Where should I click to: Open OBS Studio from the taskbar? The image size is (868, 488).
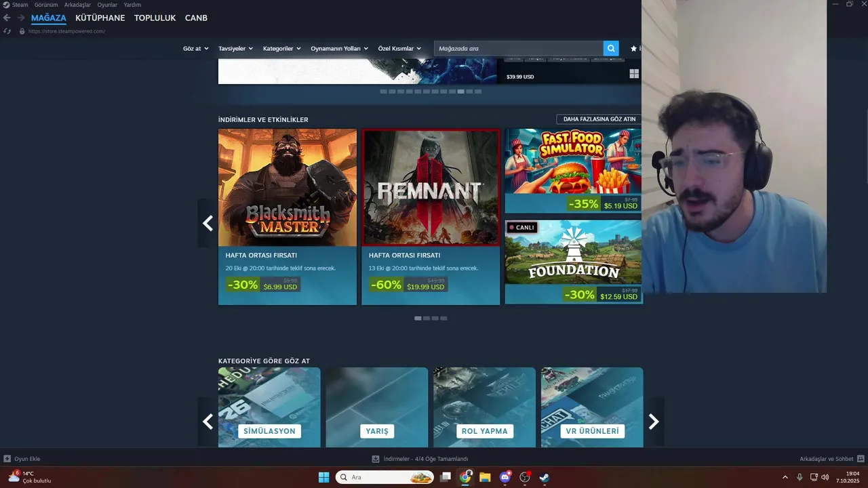click(x=524, y=477)
